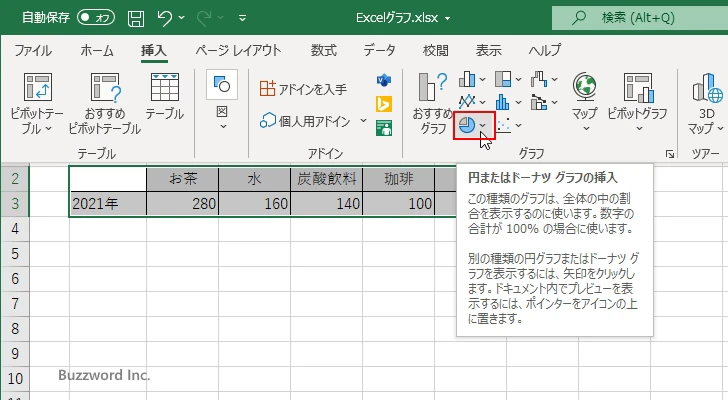Expand the マップ dropdown arrow

[586, 129]
